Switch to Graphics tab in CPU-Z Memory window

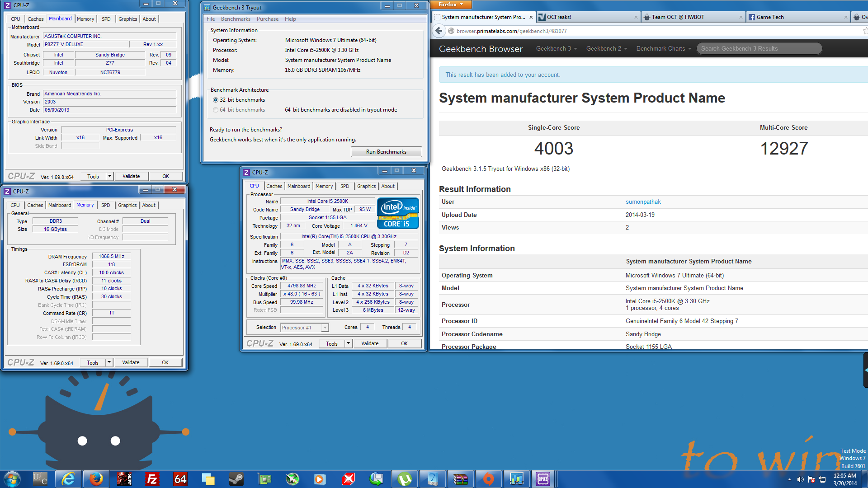[127, 205]
